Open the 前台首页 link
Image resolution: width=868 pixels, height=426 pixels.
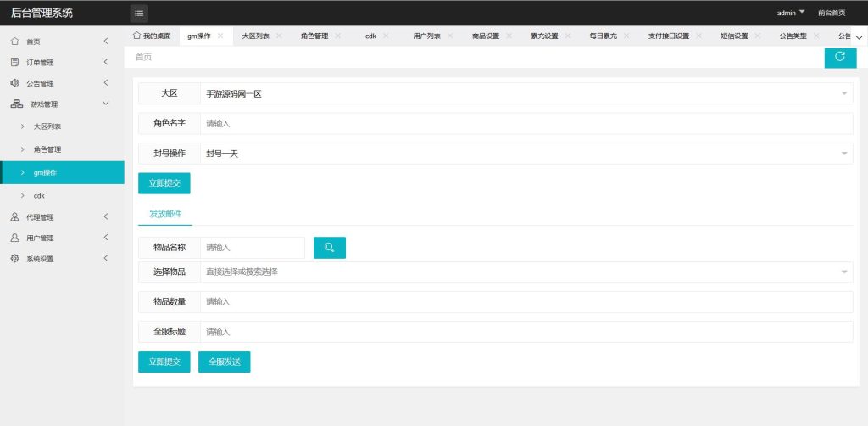pos(831,13)
